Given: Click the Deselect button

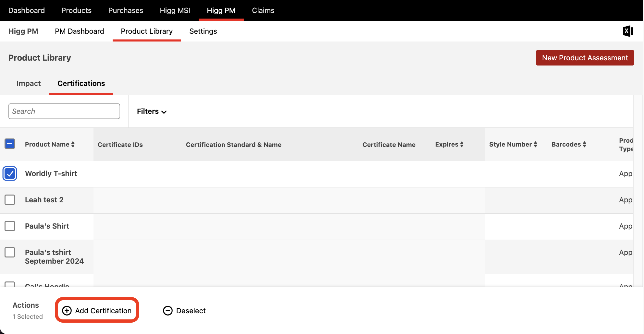Looking at the screenshot, I should click(184, 311).
